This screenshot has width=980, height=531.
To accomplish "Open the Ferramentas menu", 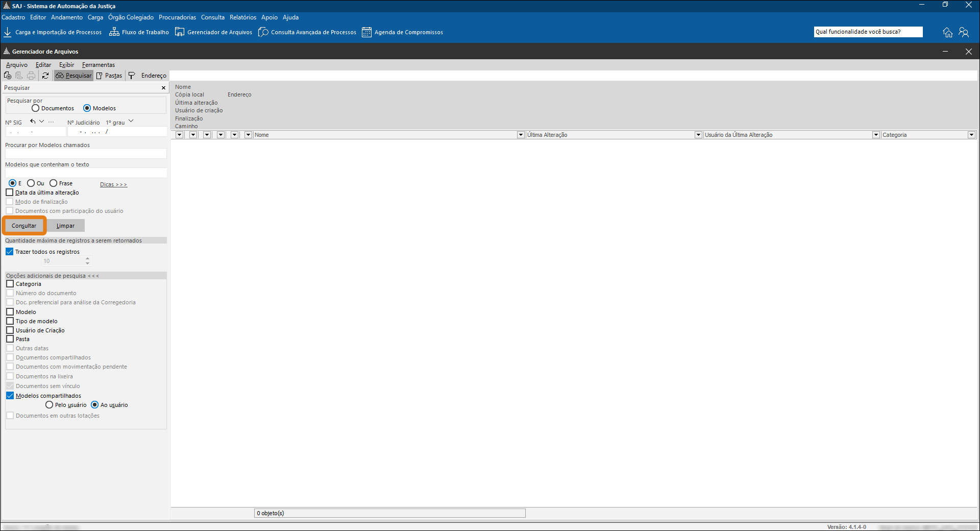I will pyautogui.click(x=99, y=65).
